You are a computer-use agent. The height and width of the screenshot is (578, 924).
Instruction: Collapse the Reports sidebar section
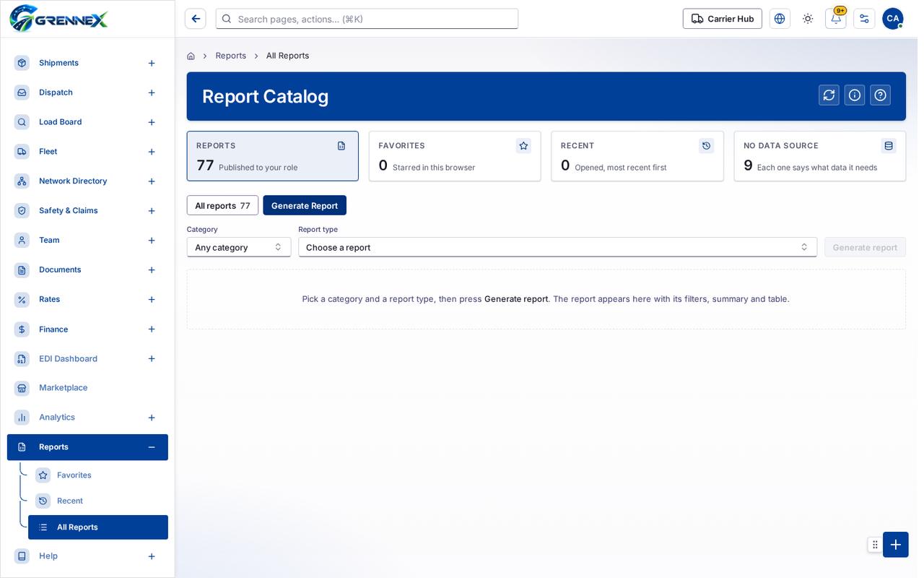tap(152, 447)
